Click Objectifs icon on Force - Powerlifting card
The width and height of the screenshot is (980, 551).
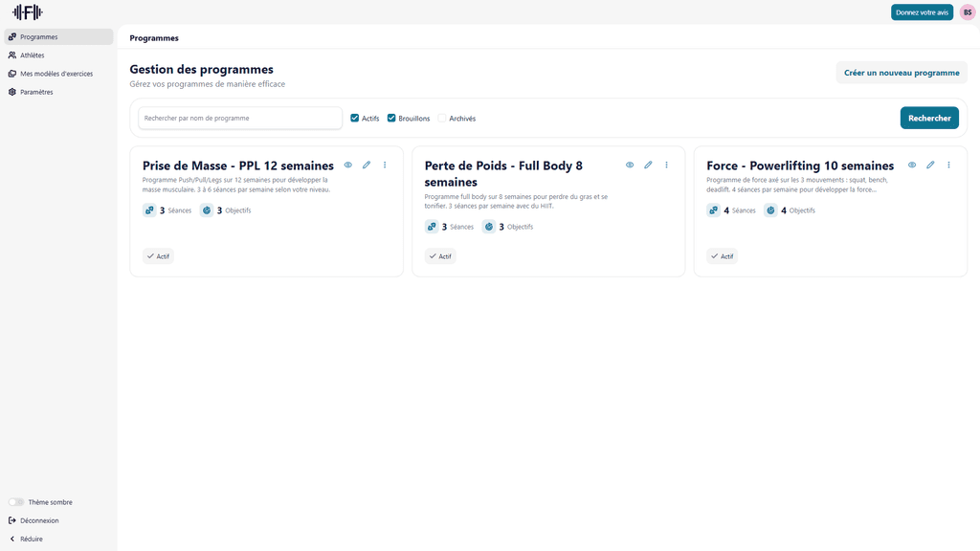pos(770,210)
